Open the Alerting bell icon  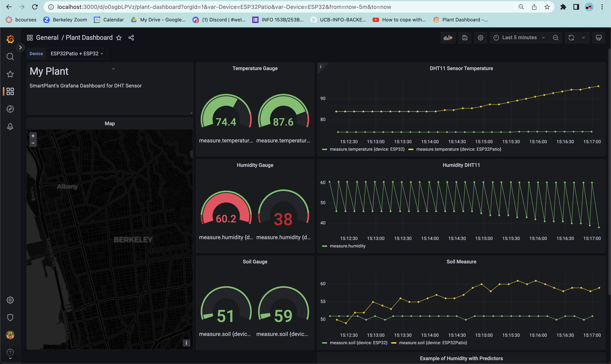pos(10,126)
